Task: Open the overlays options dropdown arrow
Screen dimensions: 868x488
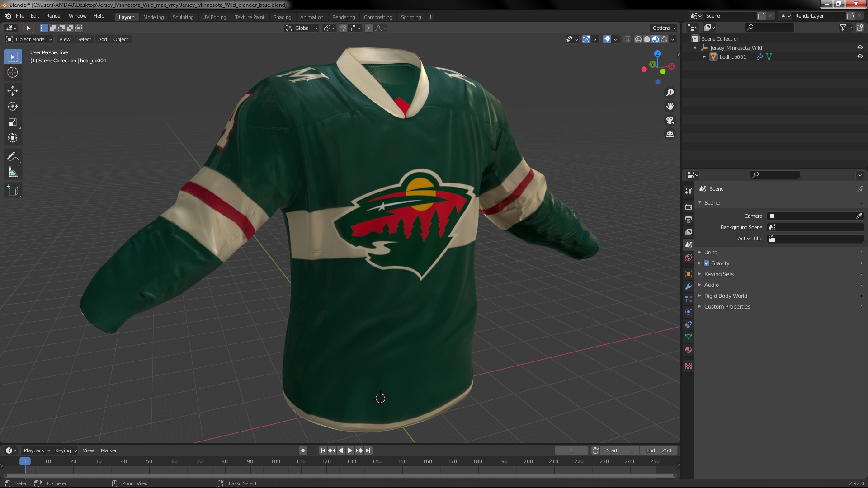Action: (x=615, y=40)
